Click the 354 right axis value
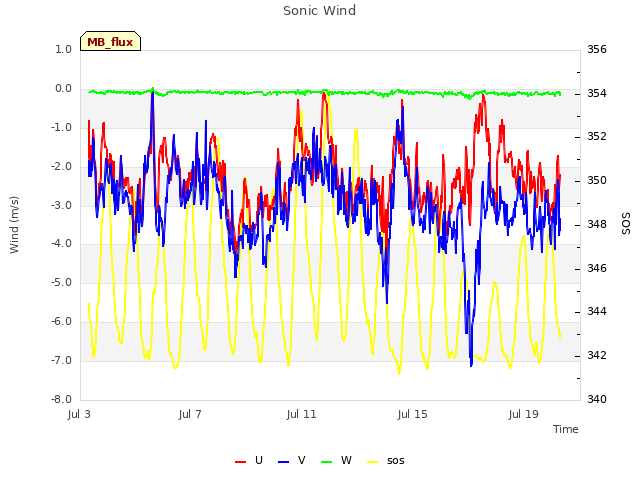Viewport: 640px width, 480px height. 597,93
